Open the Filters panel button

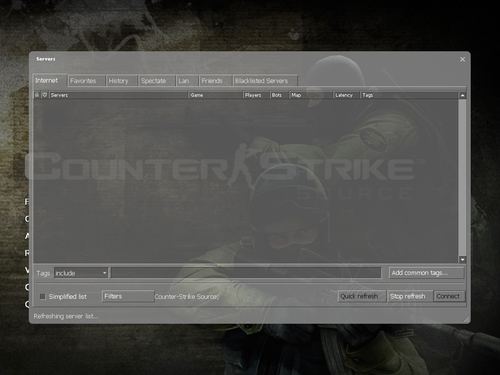[128, 296]
